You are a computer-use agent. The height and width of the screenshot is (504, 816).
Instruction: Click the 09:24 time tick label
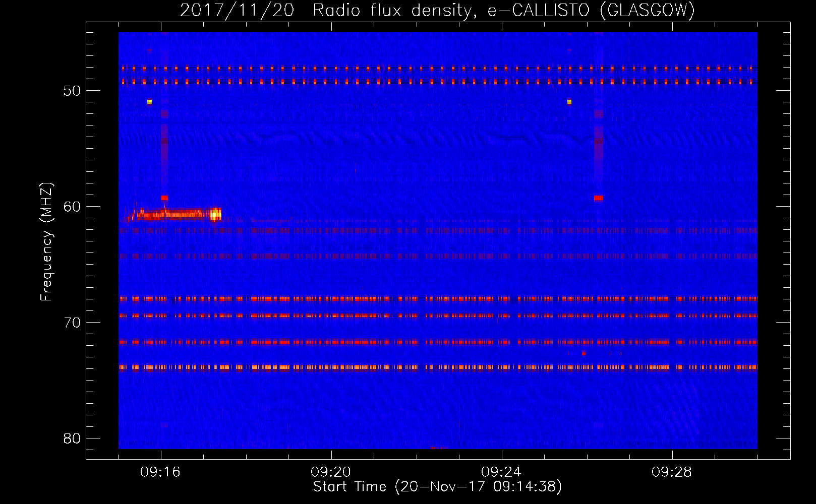501,472
